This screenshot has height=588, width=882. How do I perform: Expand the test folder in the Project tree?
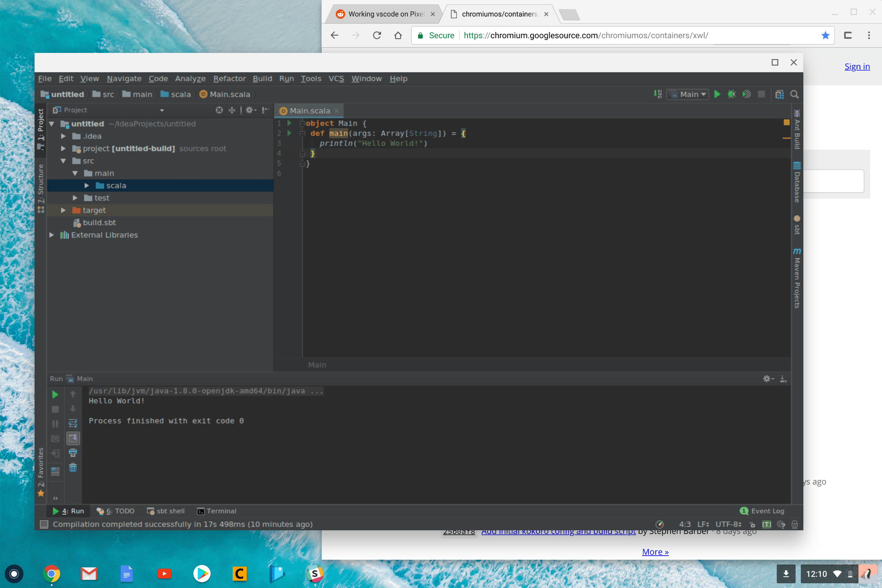pos(75,198)
